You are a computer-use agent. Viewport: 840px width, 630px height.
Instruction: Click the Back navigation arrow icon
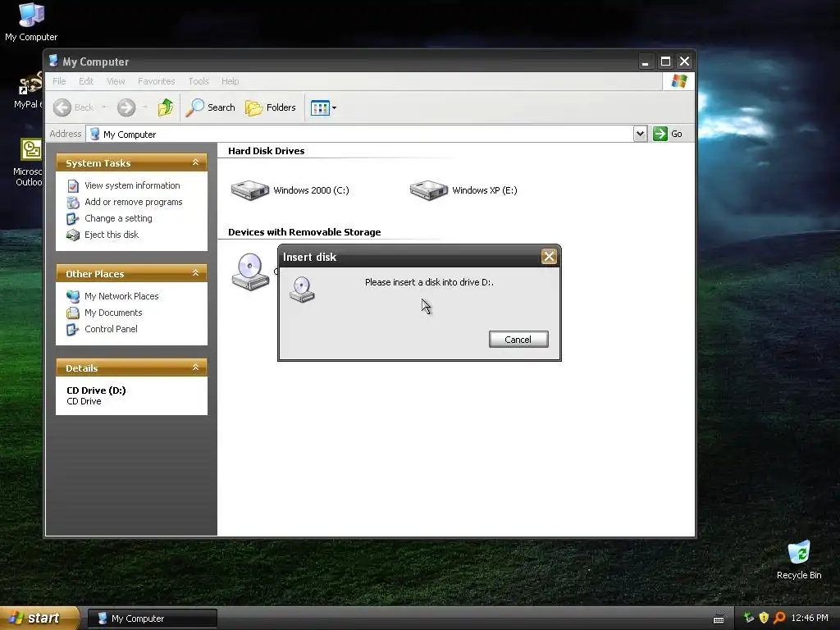click(62, 107)
